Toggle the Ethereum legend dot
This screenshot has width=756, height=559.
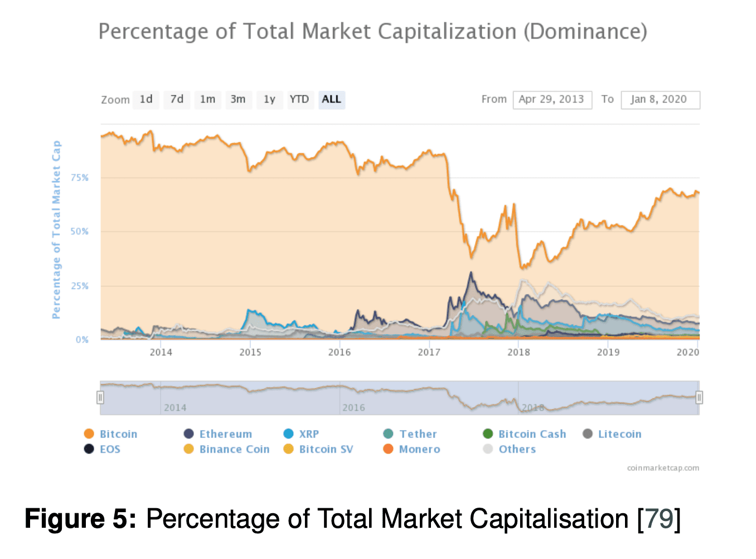click(188, 434)
